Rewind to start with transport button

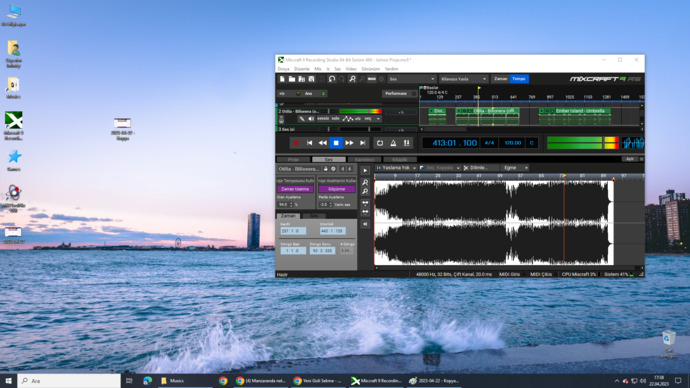click(x=309, y=143)
